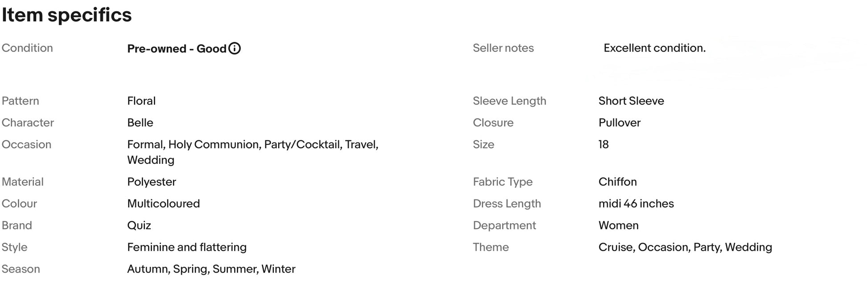Click the Brand value Quiz
The image size is (868, 293).
139,225
